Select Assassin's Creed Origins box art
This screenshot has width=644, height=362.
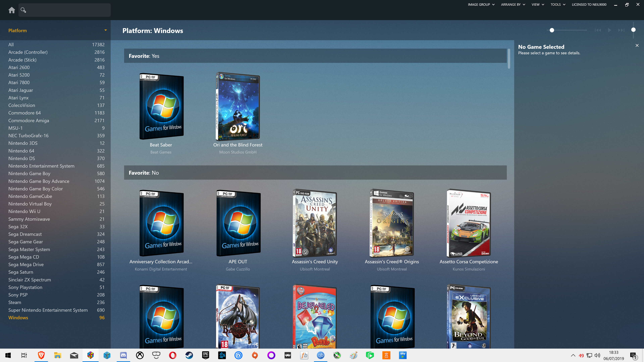[392, 223]
